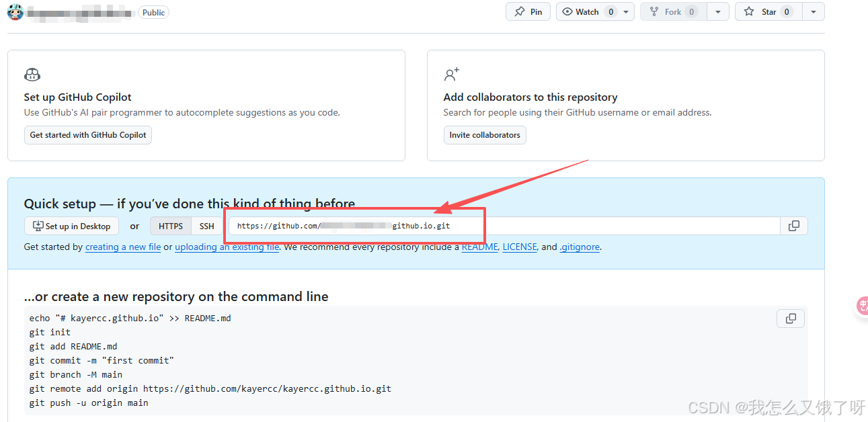Select the SSH clone option
This screenshot has width=868, height=422.
tap(207, 226)
